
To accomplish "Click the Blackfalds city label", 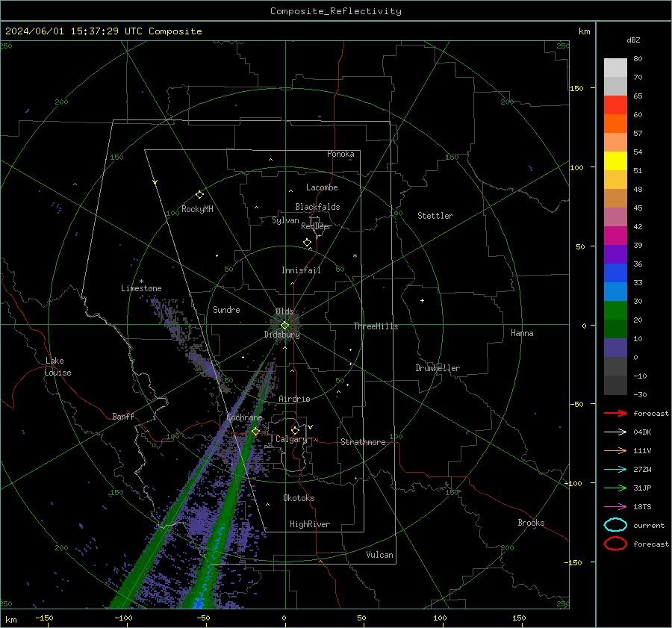I will tap(317, 207).
